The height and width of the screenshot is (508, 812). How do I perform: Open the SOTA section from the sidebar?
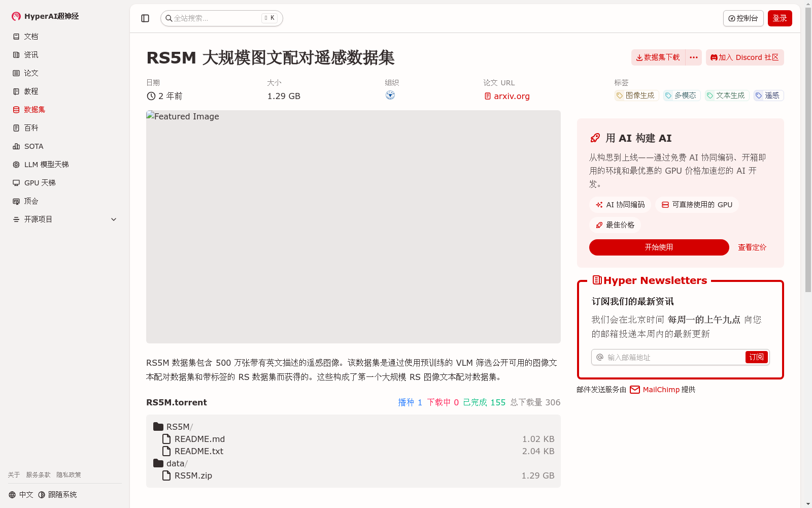tap(17, 146)
